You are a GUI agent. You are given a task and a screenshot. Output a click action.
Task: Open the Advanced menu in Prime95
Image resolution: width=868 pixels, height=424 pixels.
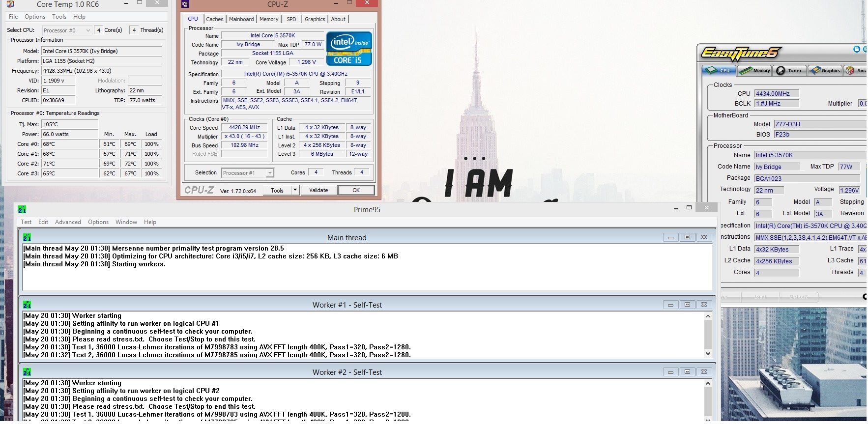pos(68,222)
